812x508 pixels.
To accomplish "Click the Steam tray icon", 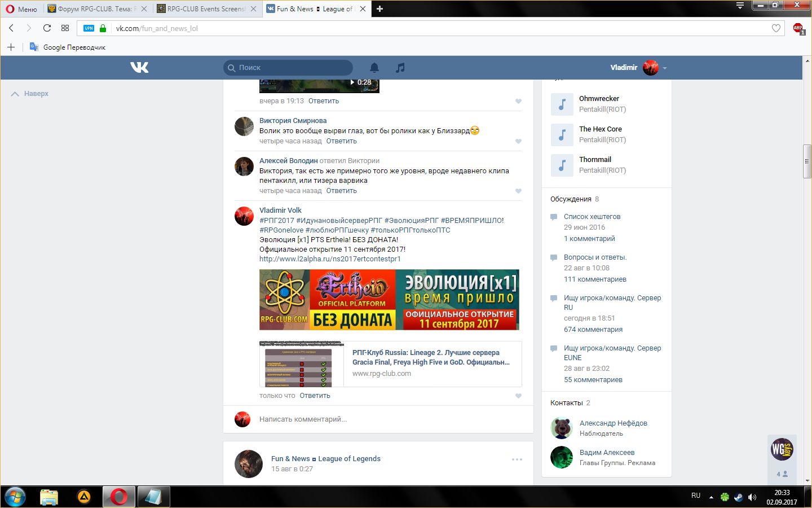I will 738,497.
